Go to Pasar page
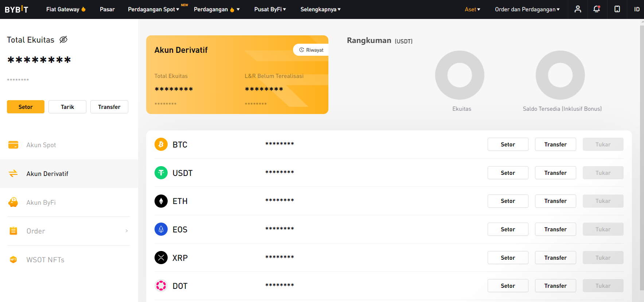The image size is (644, 302). click(107, 9)
